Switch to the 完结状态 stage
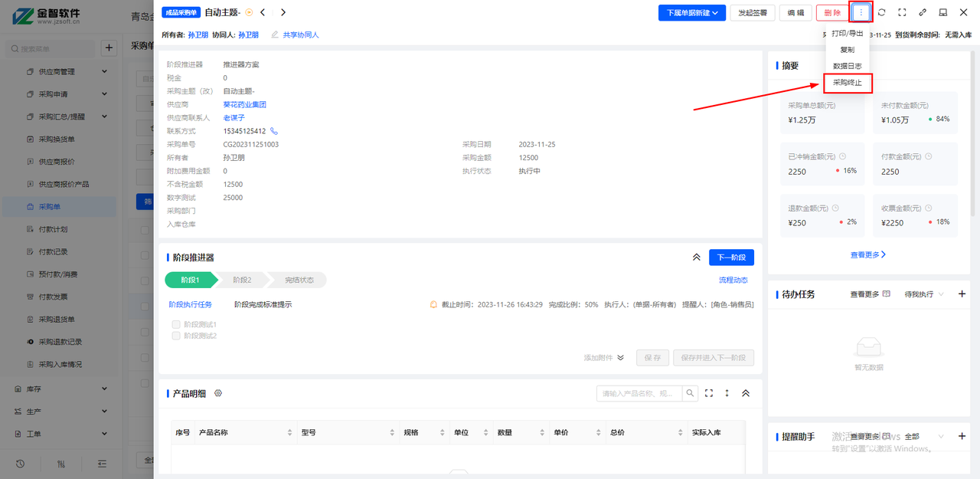980x479 pixels. pyautogui.click(x=299, y=280)
